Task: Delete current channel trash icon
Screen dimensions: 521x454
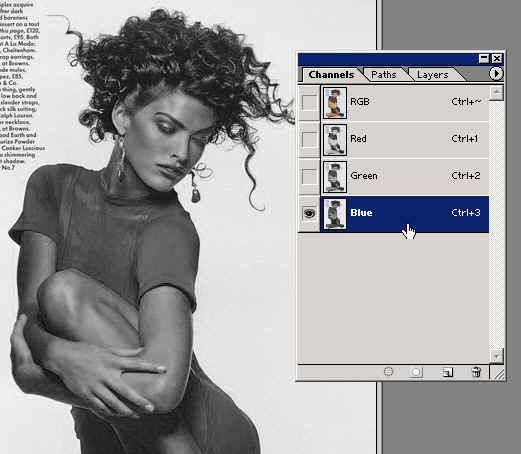Action: point(476,372)
